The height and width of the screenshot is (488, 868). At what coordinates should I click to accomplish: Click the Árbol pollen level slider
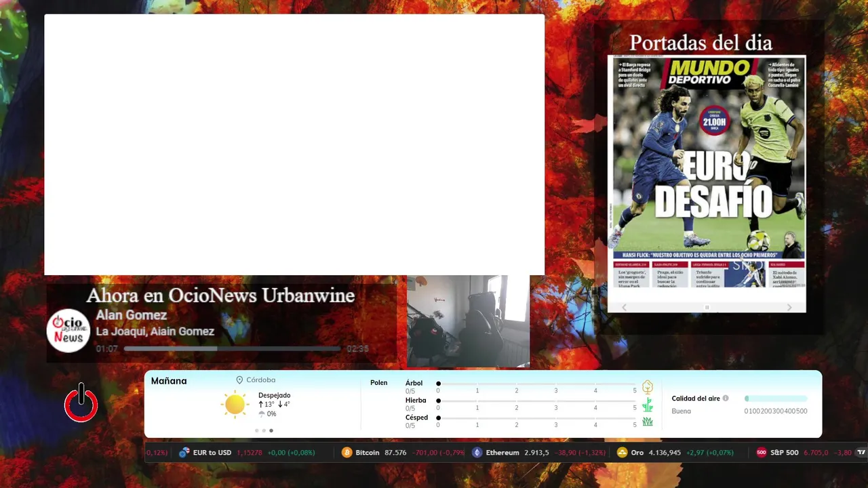(537, 384)
